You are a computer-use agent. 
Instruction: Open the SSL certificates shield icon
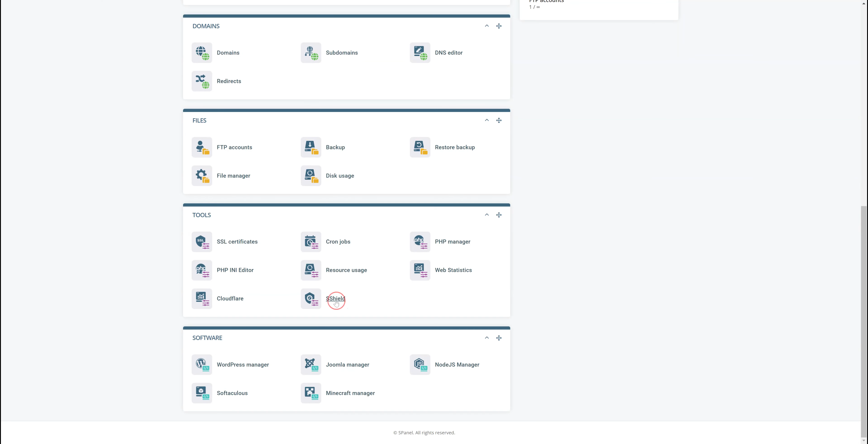pos(202,241)
